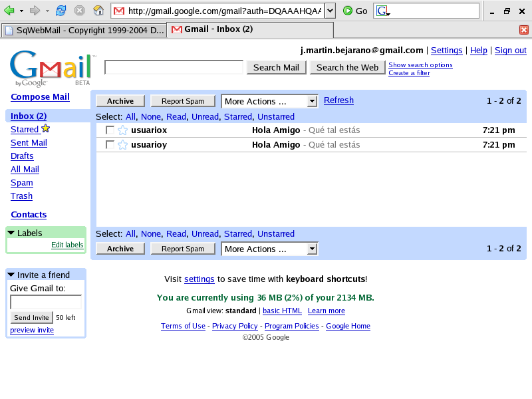Screen dimensions: 532x399
Task: Click the Refresh link
Action: click(338, 100)
